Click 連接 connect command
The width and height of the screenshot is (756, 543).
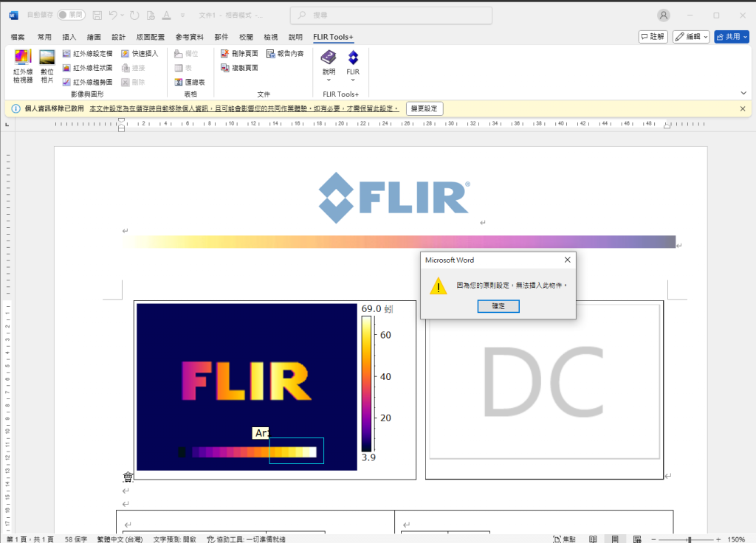133,68
